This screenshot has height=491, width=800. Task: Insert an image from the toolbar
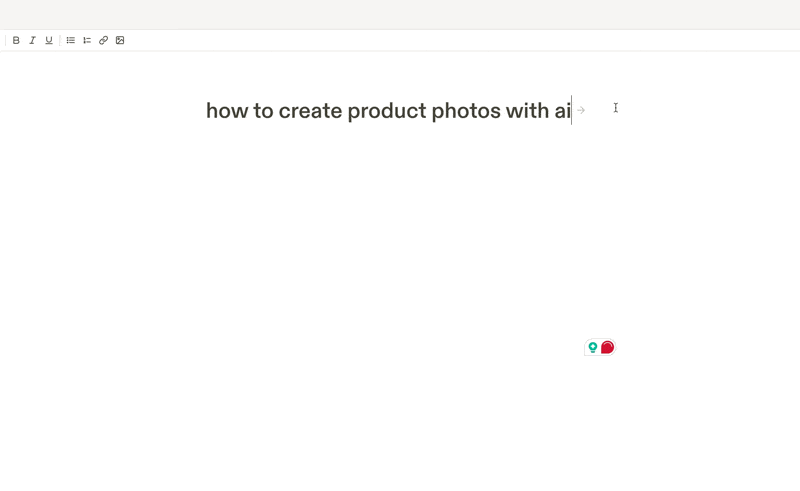click(x=120, y=40)
